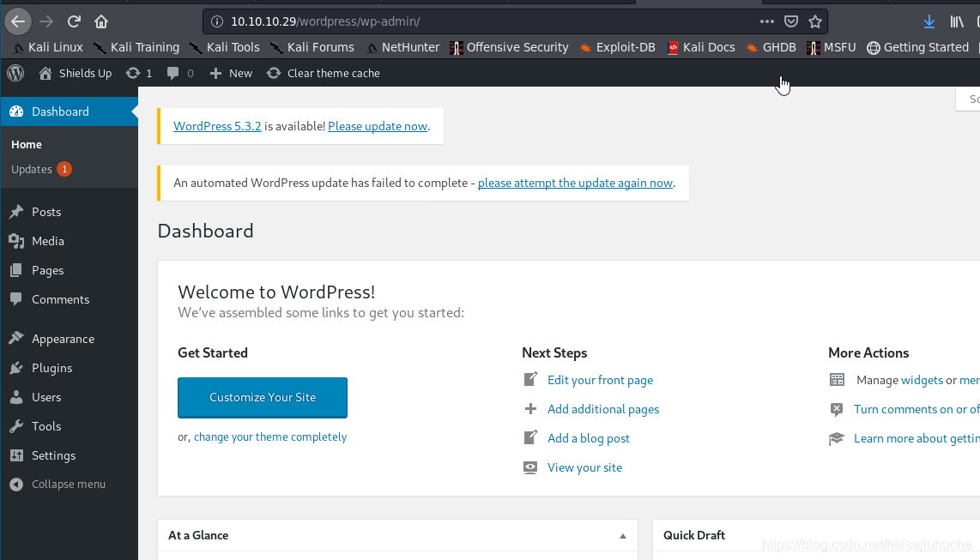Open the browser home page icon
The height and width of the screenshot is (560, 980).
[x=101, y=21]
